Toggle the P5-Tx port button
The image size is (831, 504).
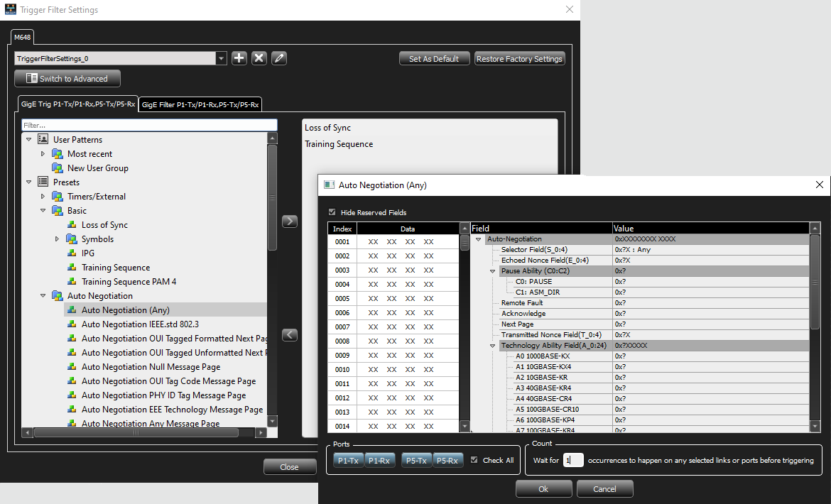coord(416,461)
